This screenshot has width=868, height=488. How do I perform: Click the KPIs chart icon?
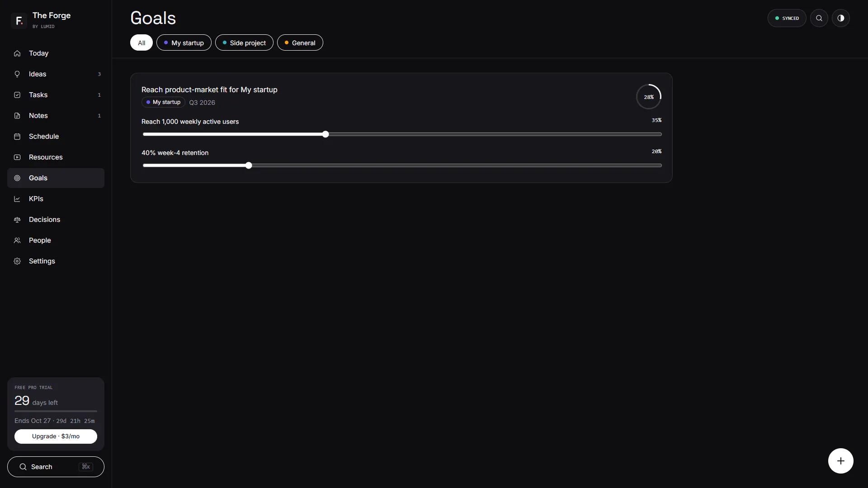[17, 199]
